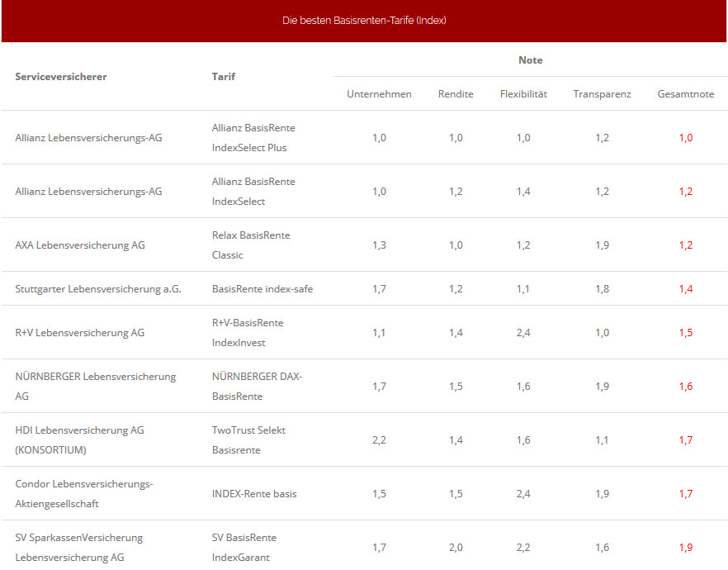Viewport: 728px width, 570px height.
Task: Click Unternehmen 1,3 in the AXA row
Action: tap(379, 245)
